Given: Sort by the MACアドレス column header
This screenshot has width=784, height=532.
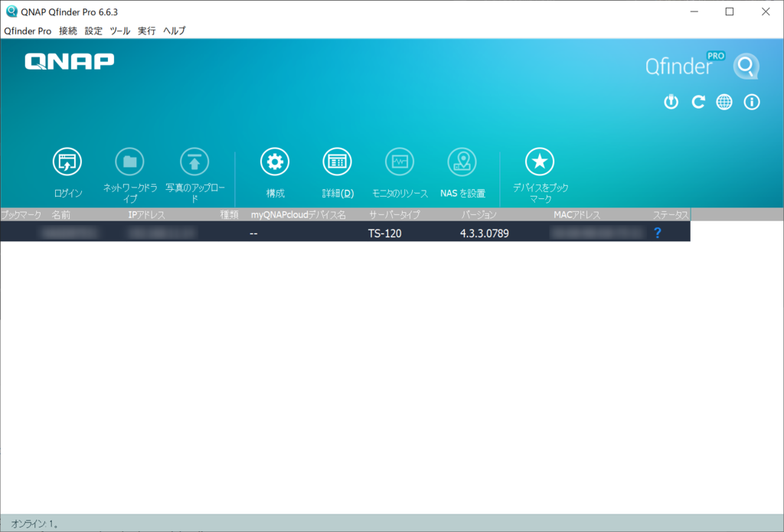Looking at the screenshot, I should (x=577, y=215).
